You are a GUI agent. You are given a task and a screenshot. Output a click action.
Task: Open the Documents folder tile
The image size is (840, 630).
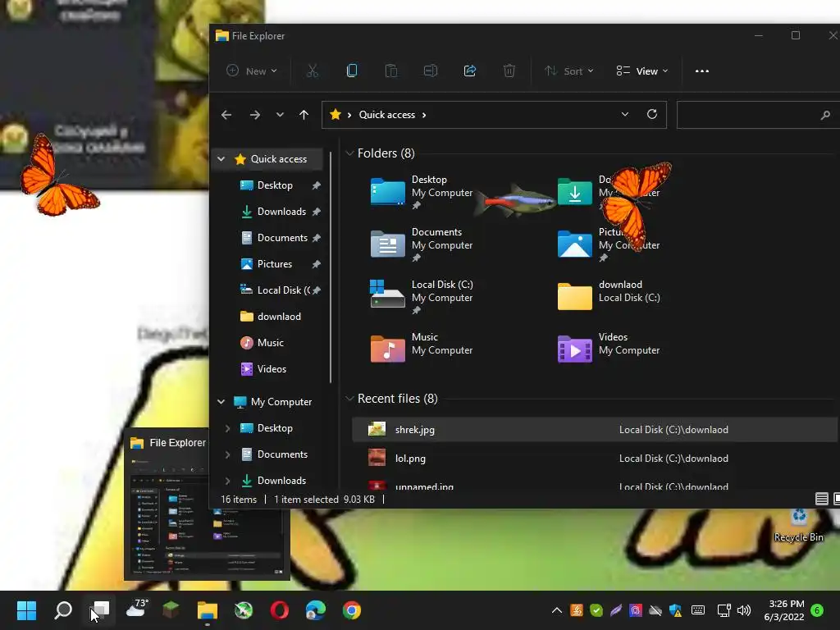[422, 244]
